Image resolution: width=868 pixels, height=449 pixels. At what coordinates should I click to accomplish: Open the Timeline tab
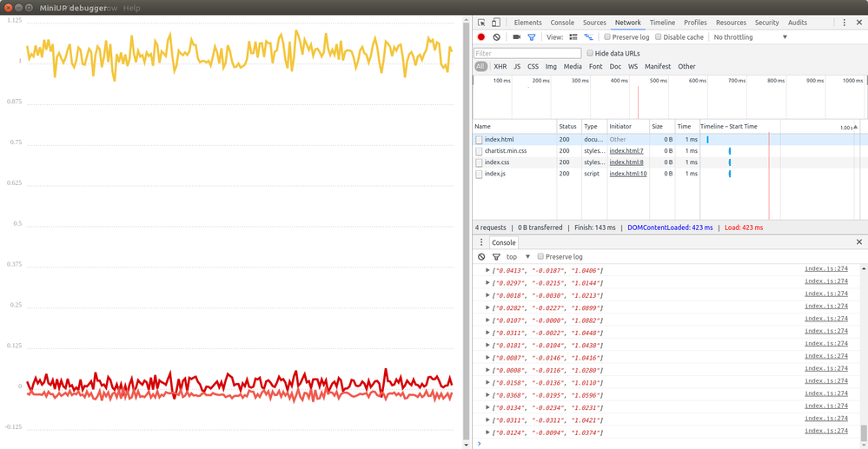[662, 23]
